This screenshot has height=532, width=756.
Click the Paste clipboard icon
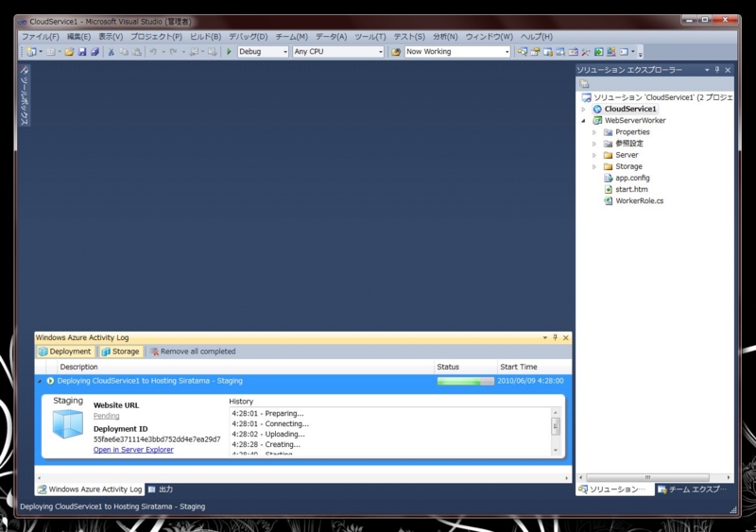coord(137,52)
